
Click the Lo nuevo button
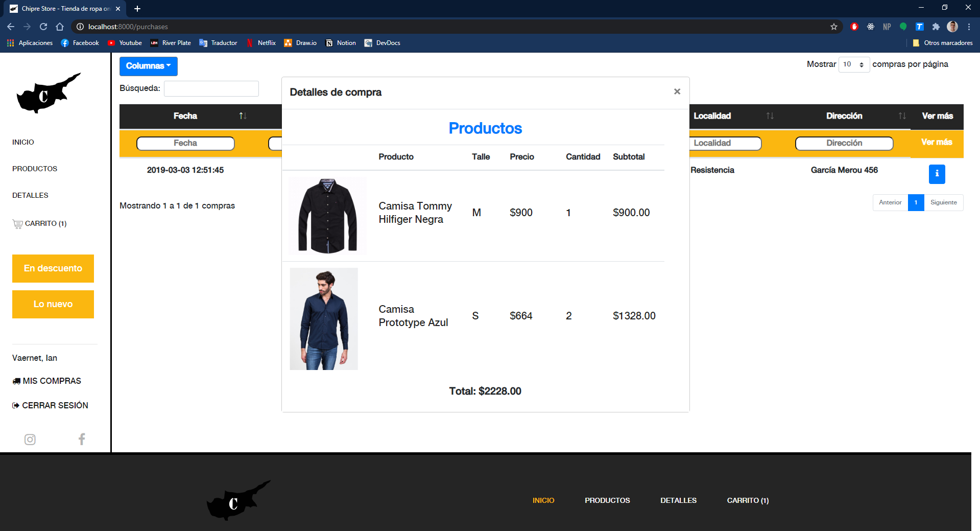[x=53, y=304]
